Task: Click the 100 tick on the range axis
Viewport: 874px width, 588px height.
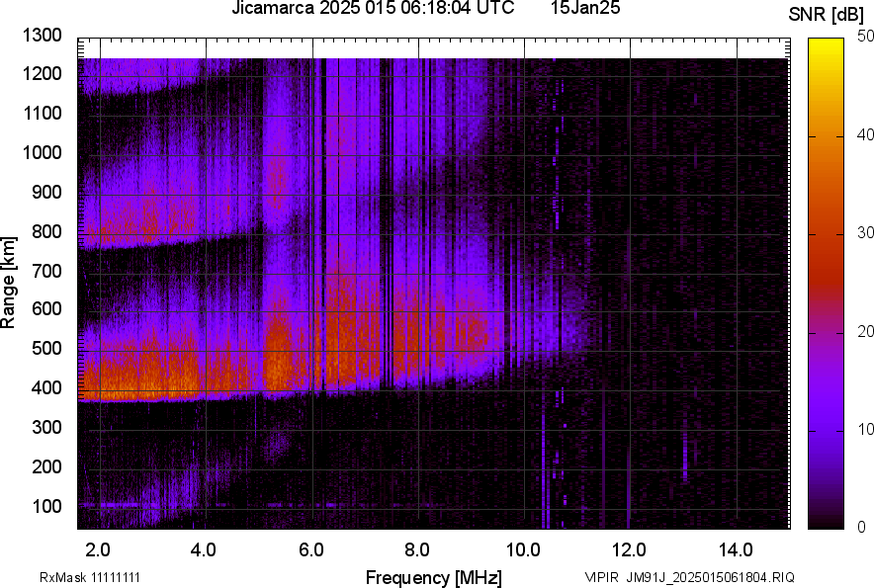Action: click(x=49, y=507)
